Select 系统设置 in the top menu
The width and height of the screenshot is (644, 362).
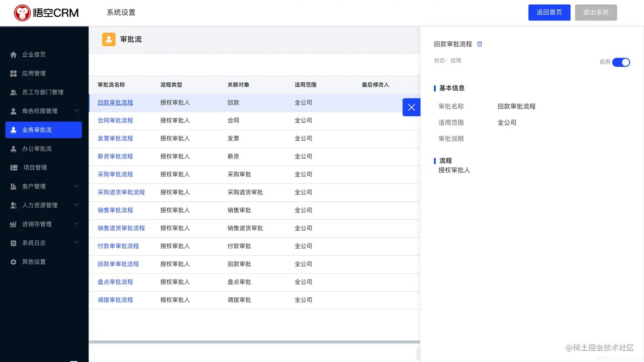tap(121, 12)
